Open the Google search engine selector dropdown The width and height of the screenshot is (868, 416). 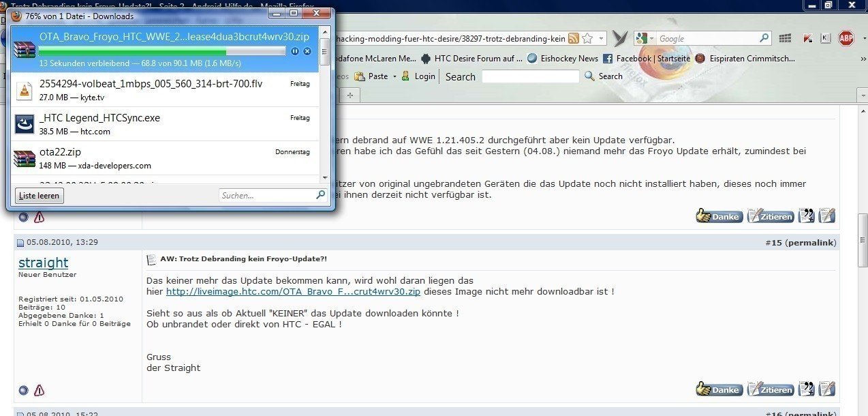(x=645, y=39)
